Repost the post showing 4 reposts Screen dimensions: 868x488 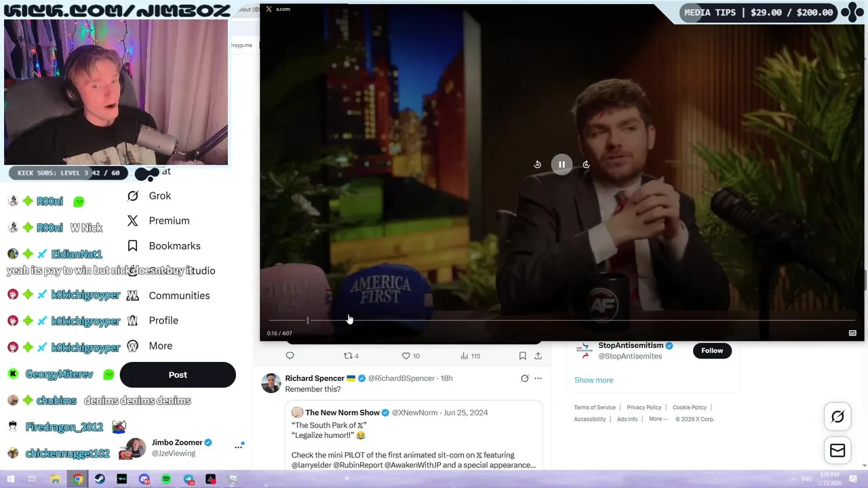click(x=351, y=356)
